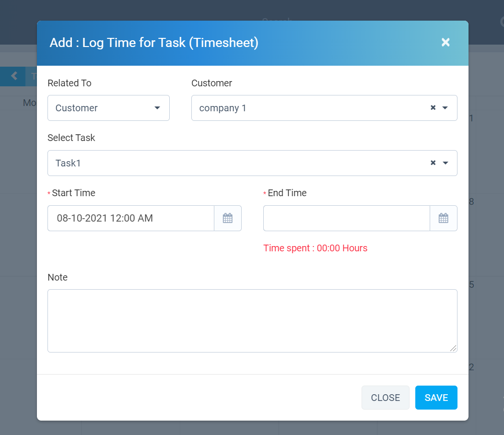Open the End Time calendar picker

[444, 218]
